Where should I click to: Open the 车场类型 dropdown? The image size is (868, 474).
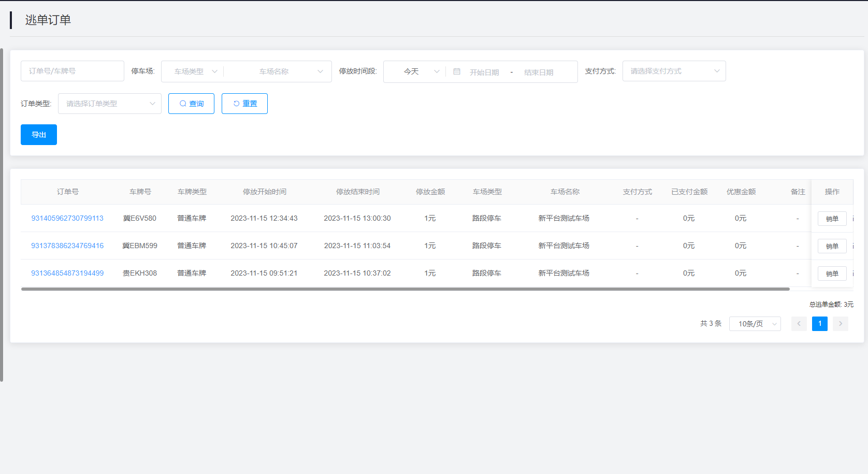pos(193,71)
